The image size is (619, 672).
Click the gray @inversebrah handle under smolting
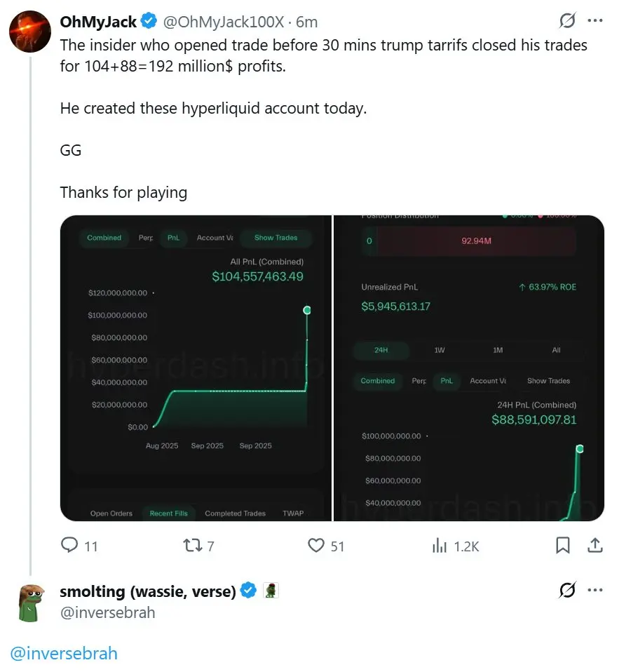tap(107, 612)
